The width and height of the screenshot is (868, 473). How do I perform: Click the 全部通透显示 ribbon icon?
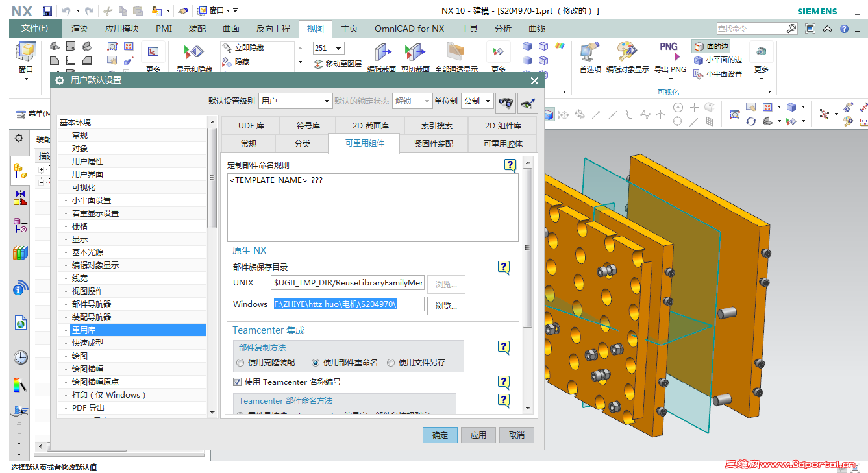tap(456, 57)
